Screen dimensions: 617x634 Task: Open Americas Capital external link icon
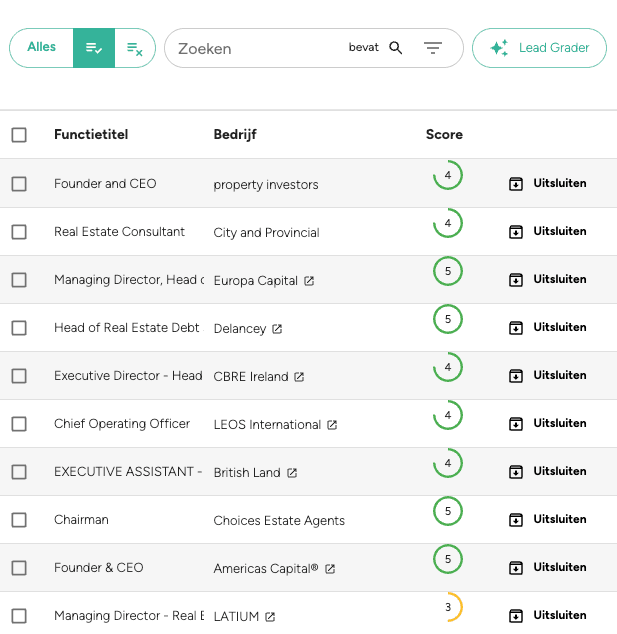(330, 569)
